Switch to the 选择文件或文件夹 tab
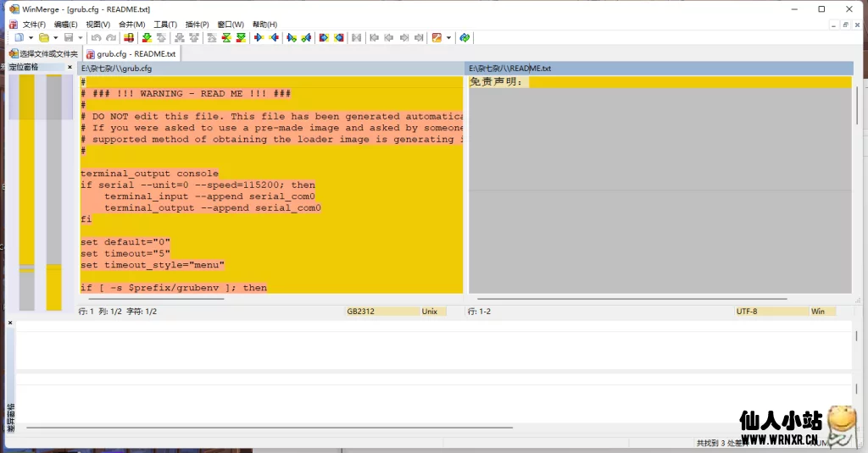The image size is (868, 453). tap(43, 53)
